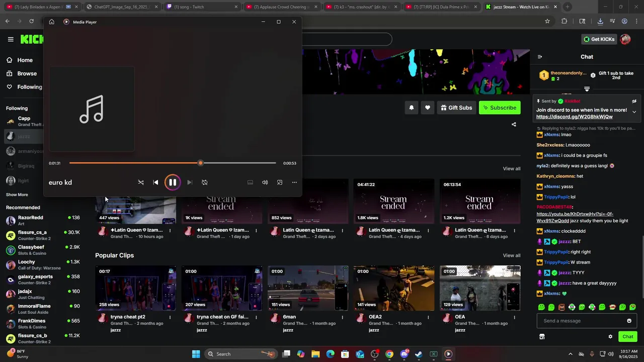Open Media Player volume control
This screenshot has width=644, height=362.
(265, 183)
